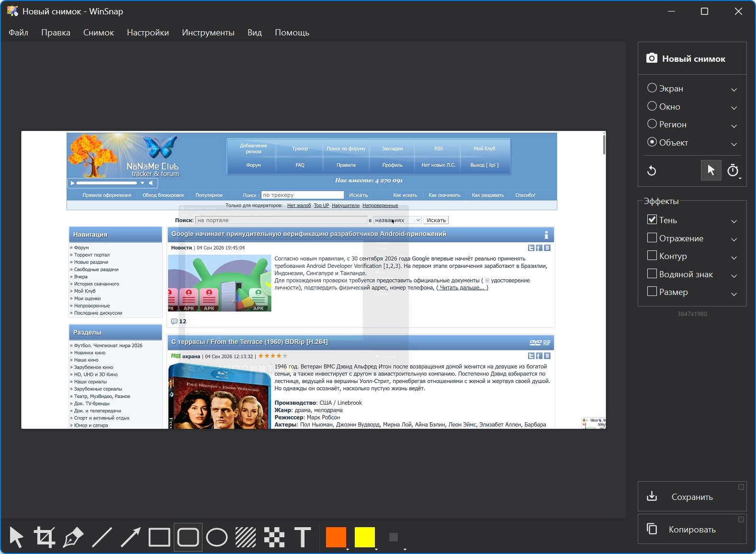The width and height of the screenshot is (756, 554).
Task: Open the Снимок menu
Action: [99, 33]
